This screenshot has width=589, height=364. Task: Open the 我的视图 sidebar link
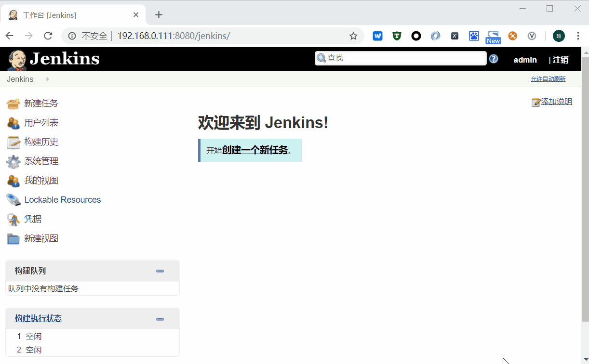pos(41,181)
